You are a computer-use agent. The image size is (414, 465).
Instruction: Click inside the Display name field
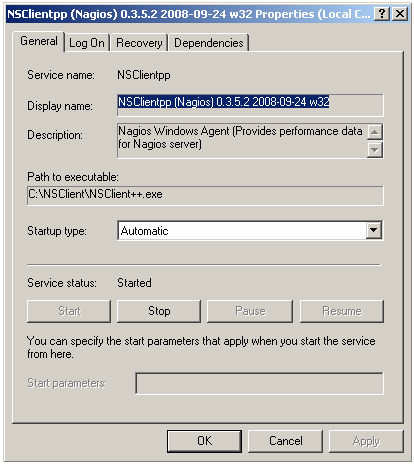pos(250,105)
